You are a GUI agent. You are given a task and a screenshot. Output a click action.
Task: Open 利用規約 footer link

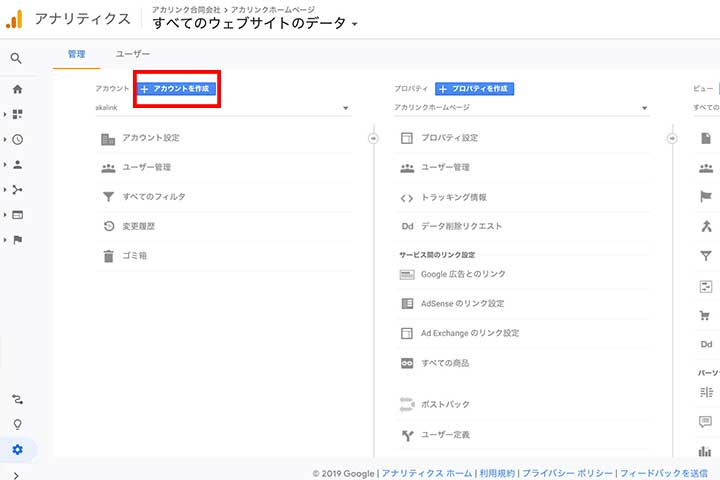(x=497, y=473)
